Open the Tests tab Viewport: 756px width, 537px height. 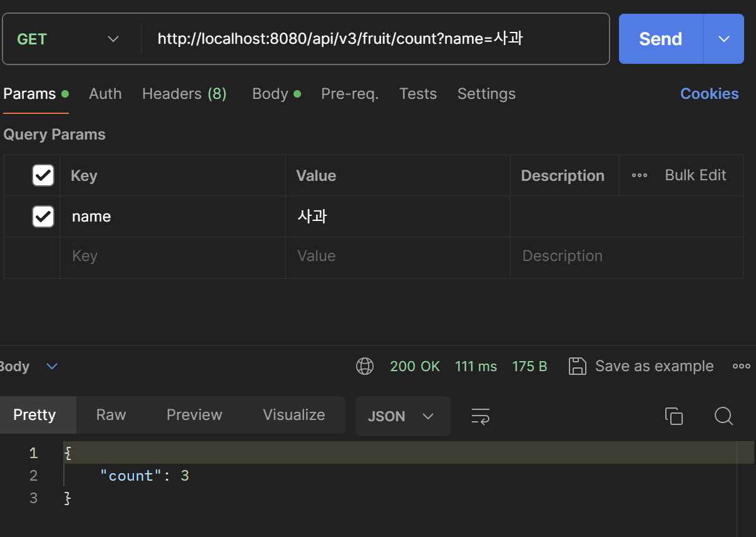click(x=418, y=94)
